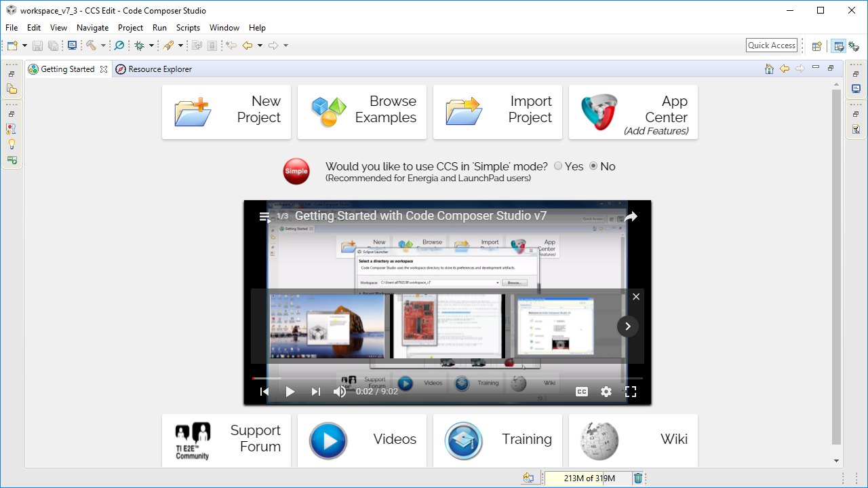The width and height of the screenshot is (868, 488).
Task: Click the view's yellow Back arrow icon
Action: (785, 69)
